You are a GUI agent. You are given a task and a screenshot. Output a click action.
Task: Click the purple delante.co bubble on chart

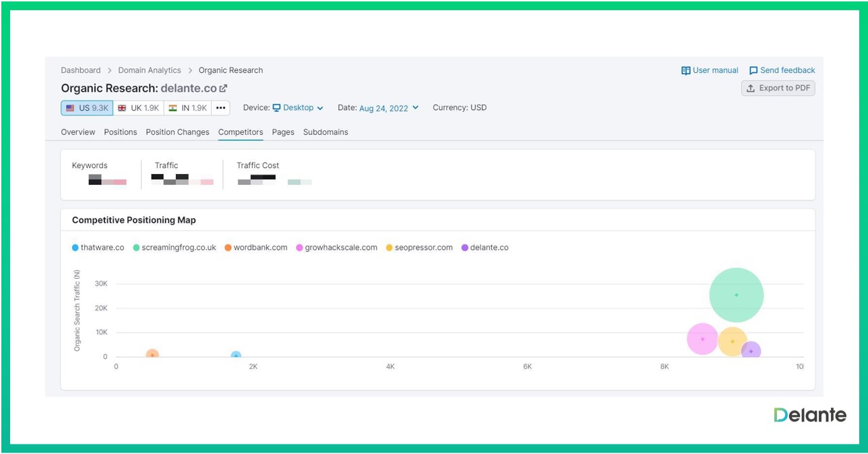coord(751,351)
